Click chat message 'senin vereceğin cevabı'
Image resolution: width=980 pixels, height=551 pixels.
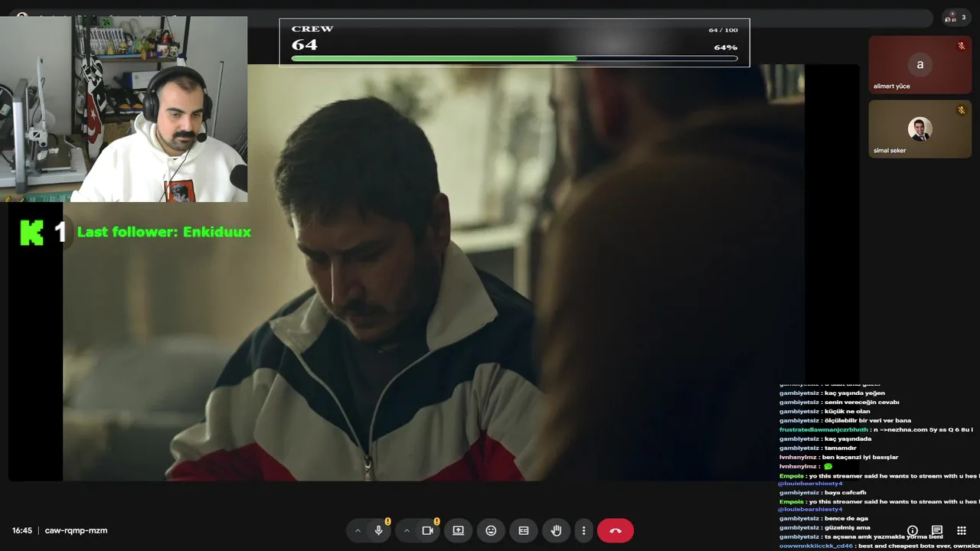pyautogui.click(x=861, y=403)
